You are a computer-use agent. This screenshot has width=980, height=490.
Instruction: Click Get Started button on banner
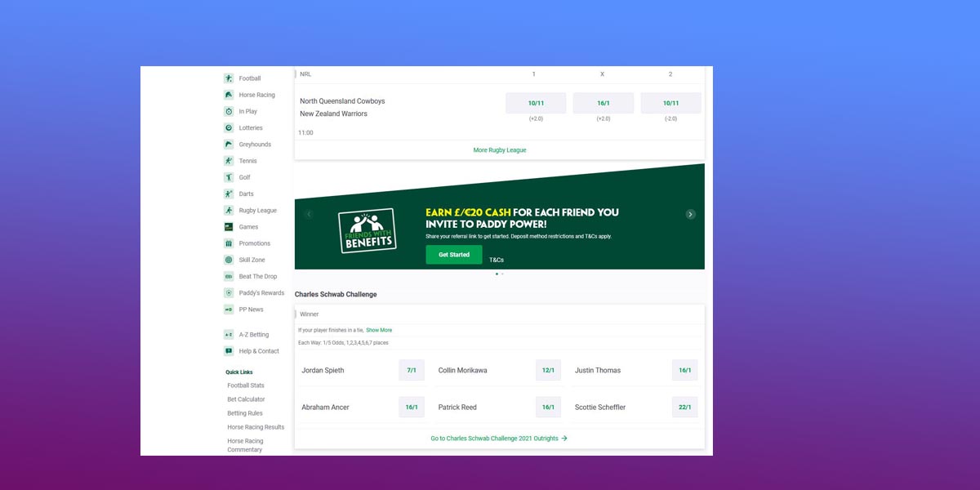(454, 255)
